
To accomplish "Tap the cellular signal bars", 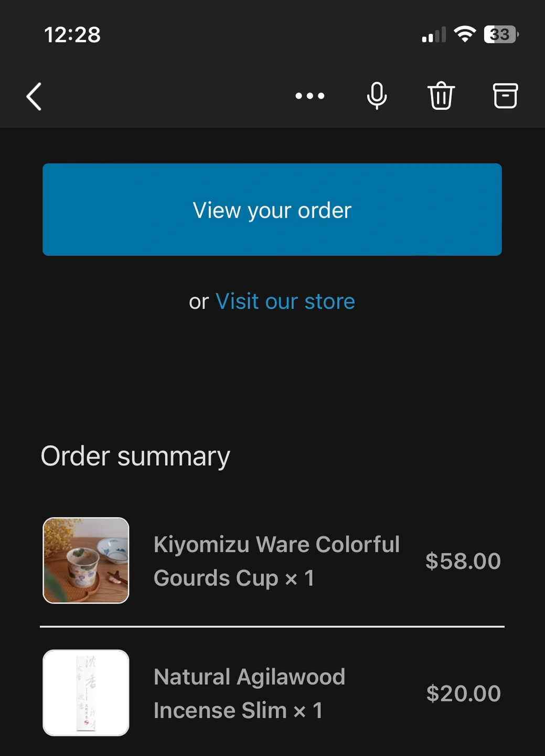I will (x=434, y=35).
